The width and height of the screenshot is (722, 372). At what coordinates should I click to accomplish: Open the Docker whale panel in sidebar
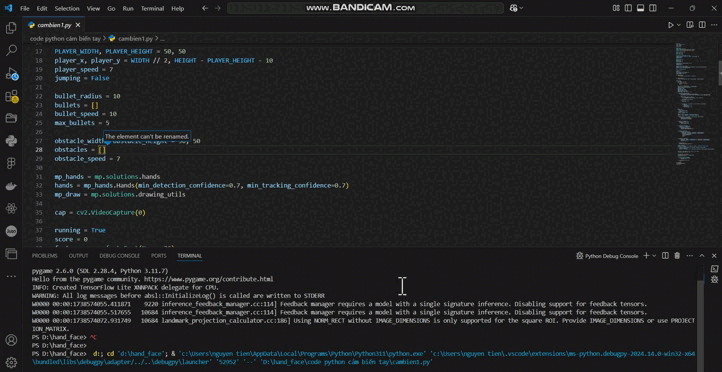11,186
